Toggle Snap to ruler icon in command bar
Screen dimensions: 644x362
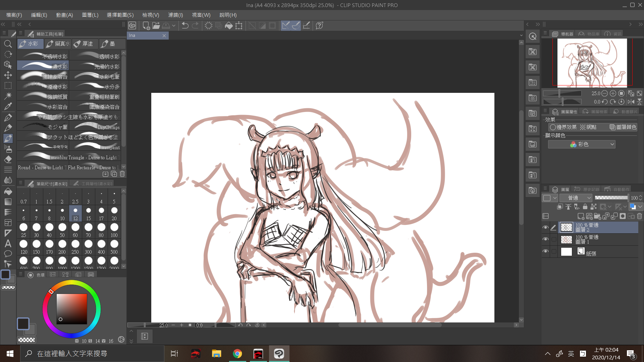coord(285,25)
